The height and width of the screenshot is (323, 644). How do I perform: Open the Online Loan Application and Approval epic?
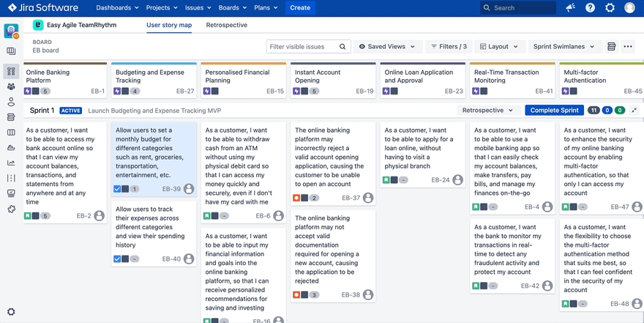[423, 81]
